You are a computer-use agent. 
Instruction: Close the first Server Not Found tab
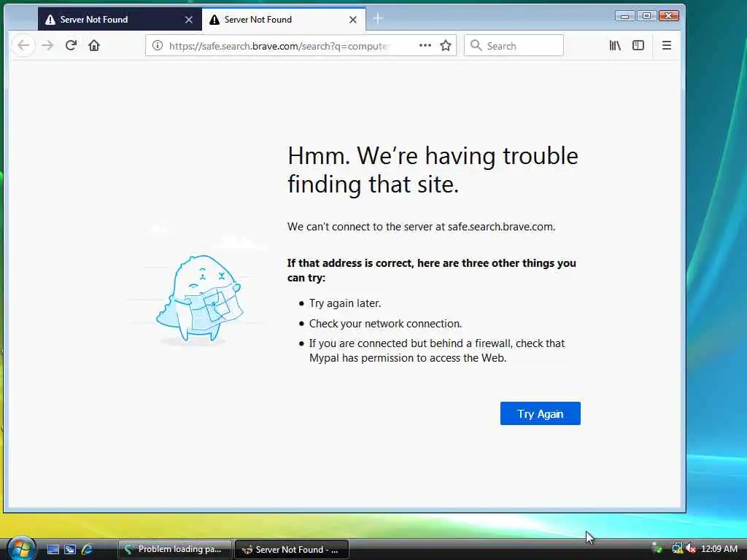(189, 20)
